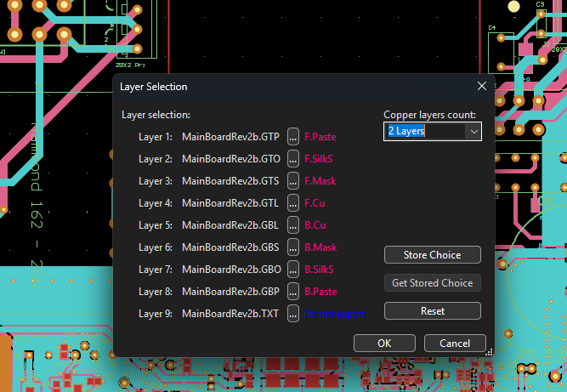567x392 pixels.
Task: Click the F.Mask layer assignment text
Action: point(320,181)
